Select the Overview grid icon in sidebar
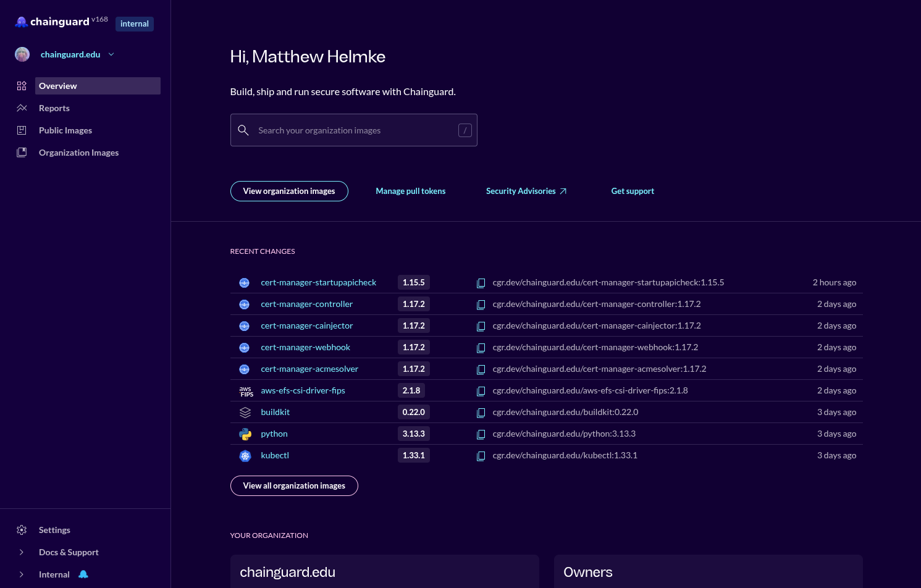This screenshot has width=921, height=588. (x=22, y=86)
